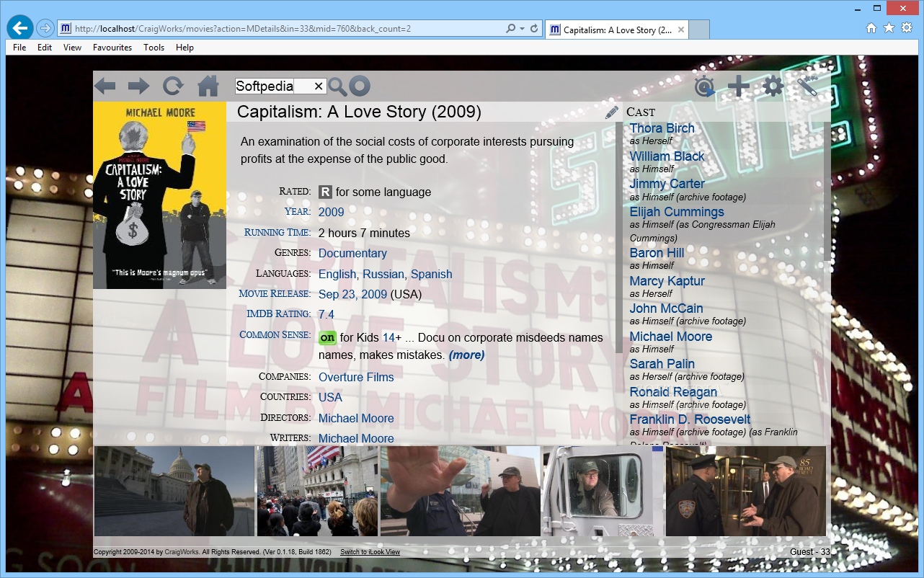Open the View menu
Screen dimensions: 924x578
pos(72,48)
